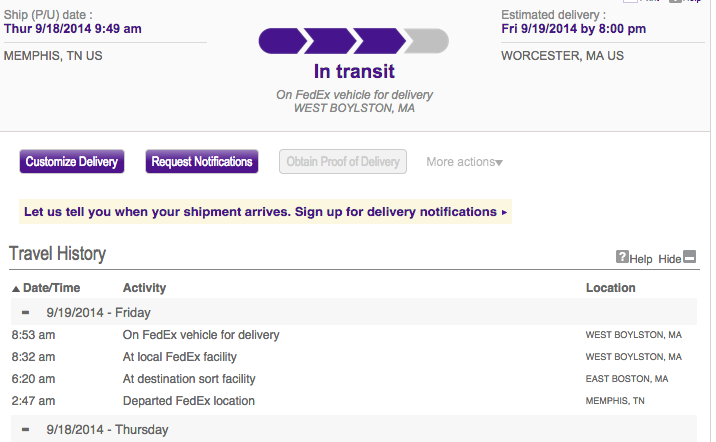Viewport: 716px width, 442px height.
Task: Collapse the 9/18/2014 Thursday section
Action: (26, 430)
